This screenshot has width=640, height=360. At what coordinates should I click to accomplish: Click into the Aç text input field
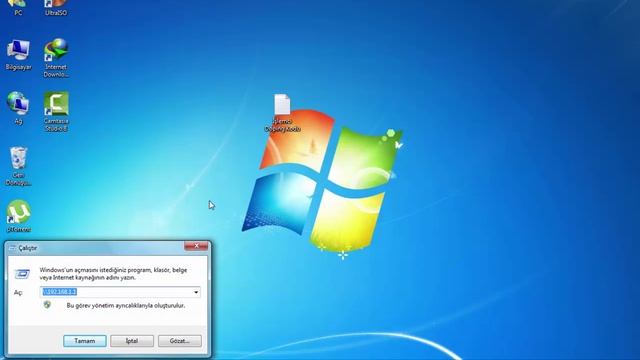(x=120, y=292)
